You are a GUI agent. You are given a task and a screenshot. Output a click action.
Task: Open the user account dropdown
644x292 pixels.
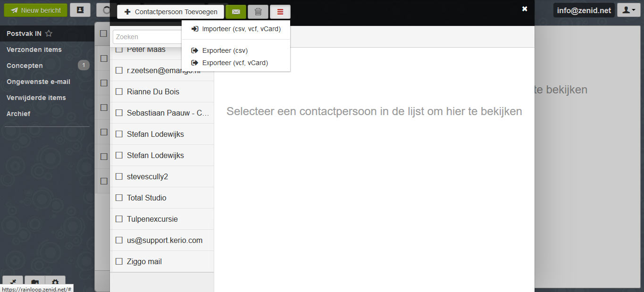(x=629, y=10)
